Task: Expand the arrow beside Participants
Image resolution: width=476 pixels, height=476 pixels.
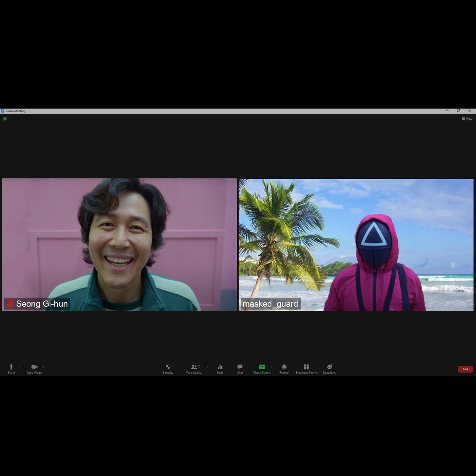Action: [x=207, y=367]
